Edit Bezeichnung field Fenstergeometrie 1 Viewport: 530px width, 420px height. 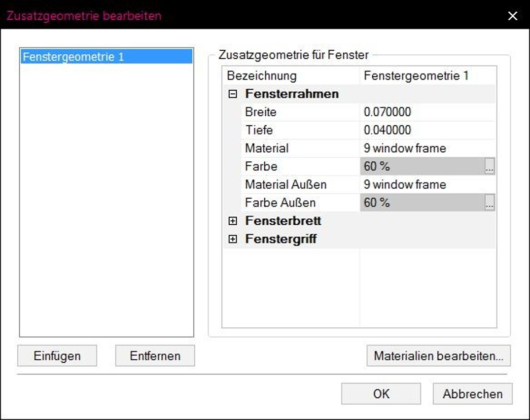427,76
